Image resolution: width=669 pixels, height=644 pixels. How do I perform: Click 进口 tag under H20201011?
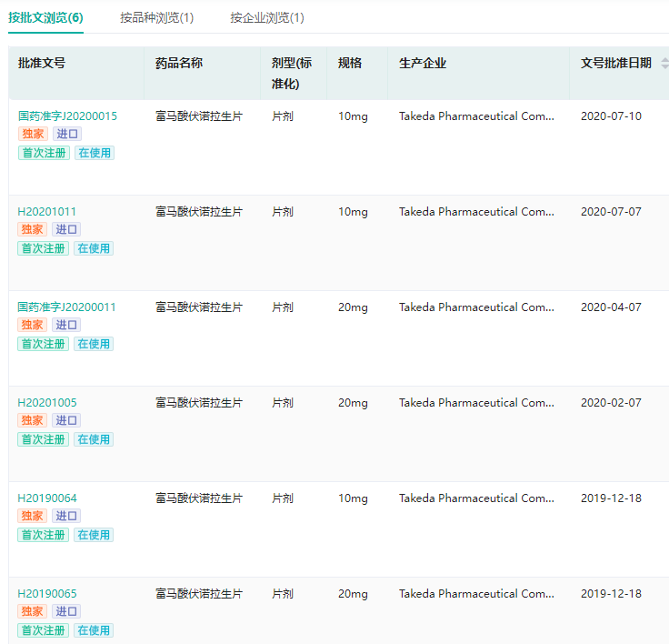(66, 230)
